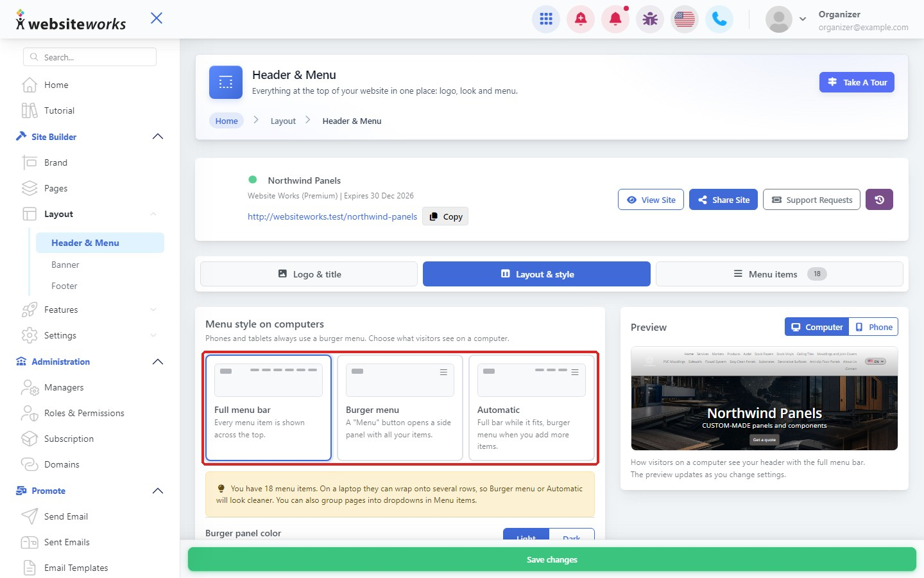Viewport: 924px width, 578px height.
Task: Switch to the Layout & style tab
Action: pos(536,274)
